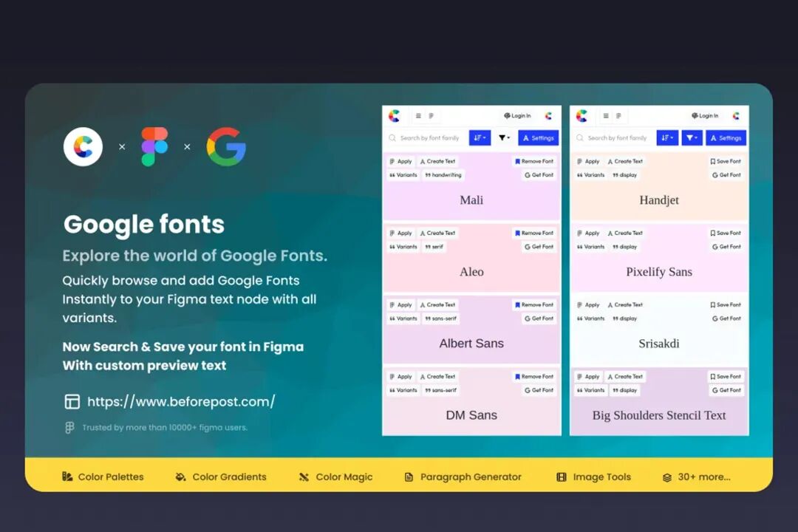Click the colorful C logo atop the Handjet panel
798x532 pixels.
(582, 116)
